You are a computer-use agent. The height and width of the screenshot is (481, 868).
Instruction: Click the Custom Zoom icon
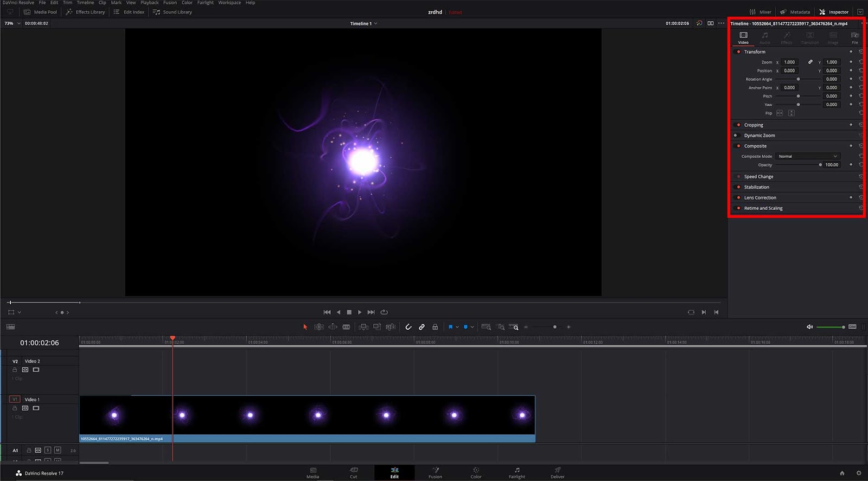click(x=514, y=327)
